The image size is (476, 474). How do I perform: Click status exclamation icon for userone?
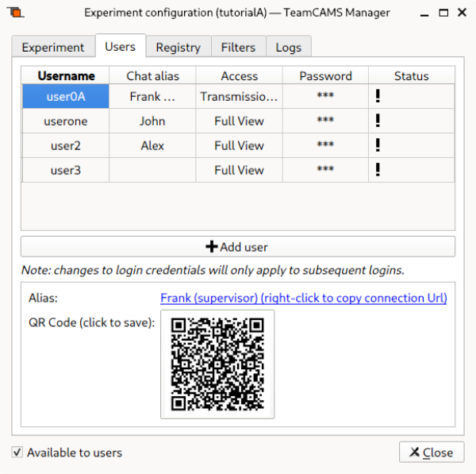click(x=378, y=121)
